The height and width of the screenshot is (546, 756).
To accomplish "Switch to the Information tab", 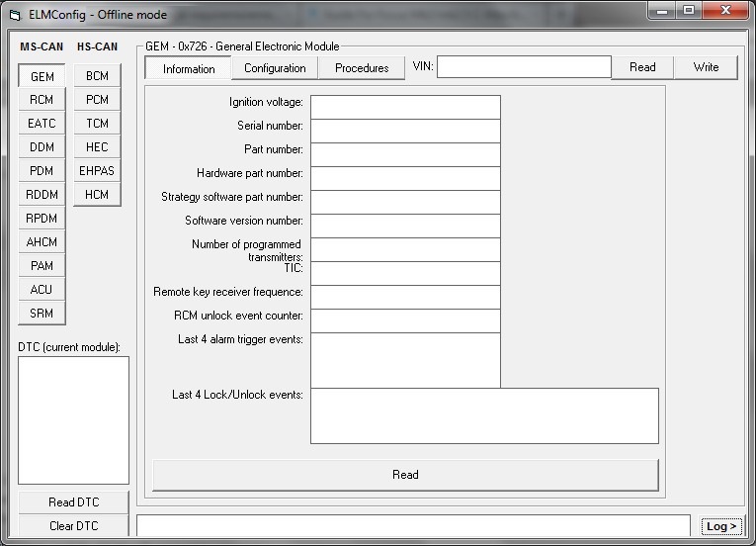I will point(189,68).
